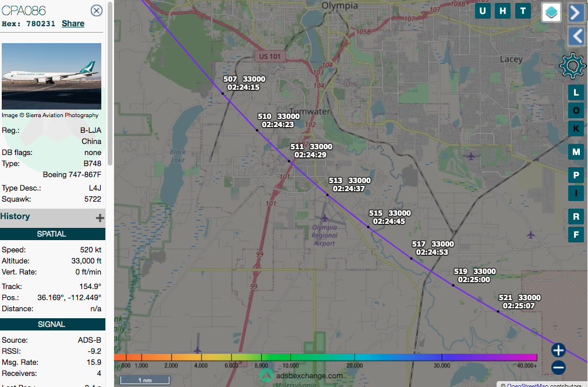Toggle the I map option button

576,193
